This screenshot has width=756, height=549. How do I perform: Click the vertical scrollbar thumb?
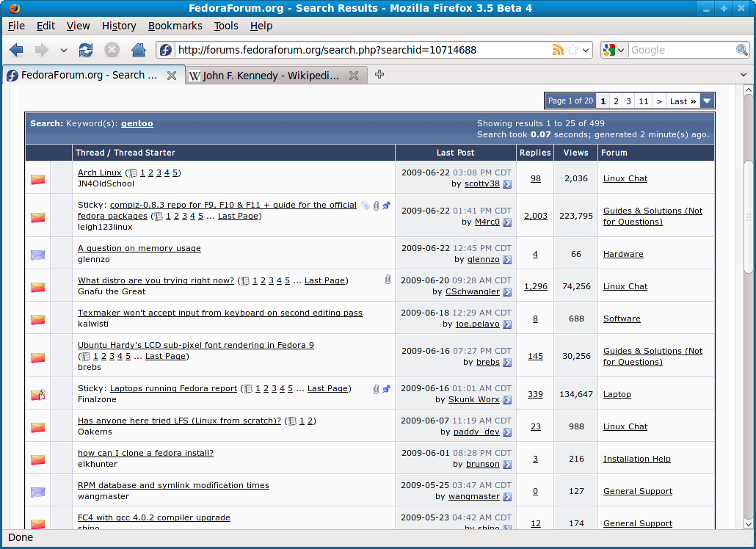pos(748,217)
